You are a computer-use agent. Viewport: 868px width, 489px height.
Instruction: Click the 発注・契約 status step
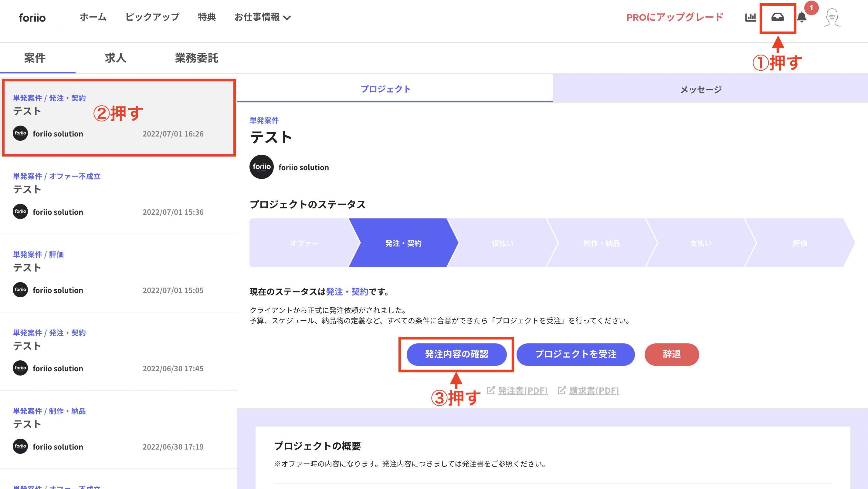point(403,243)
